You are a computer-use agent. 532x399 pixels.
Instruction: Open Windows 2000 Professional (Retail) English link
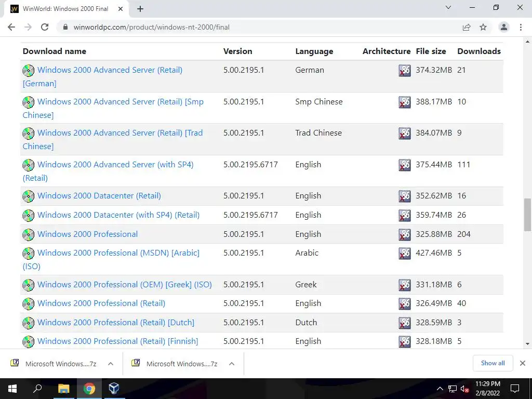point(101,303)
